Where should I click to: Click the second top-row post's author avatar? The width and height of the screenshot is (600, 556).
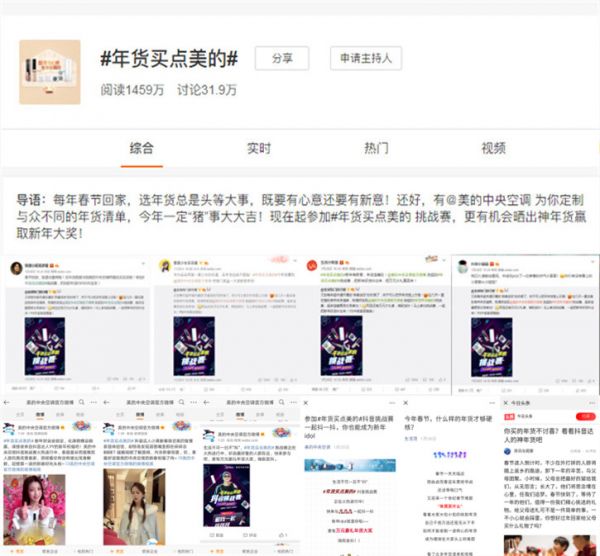click(x=164, y=266)
